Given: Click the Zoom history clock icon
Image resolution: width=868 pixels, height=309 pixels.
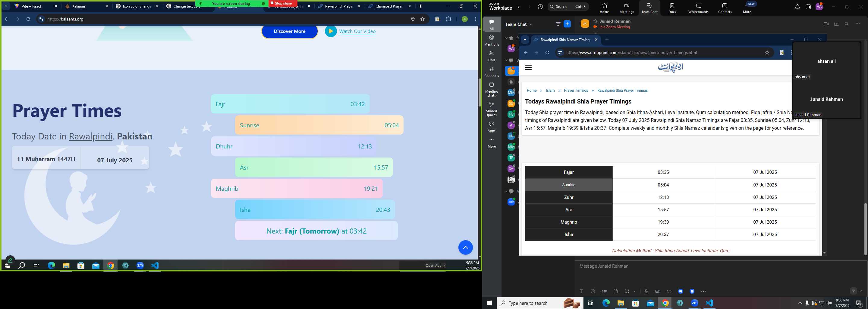Looking at the screenshot, I should (x=540, y=7).
